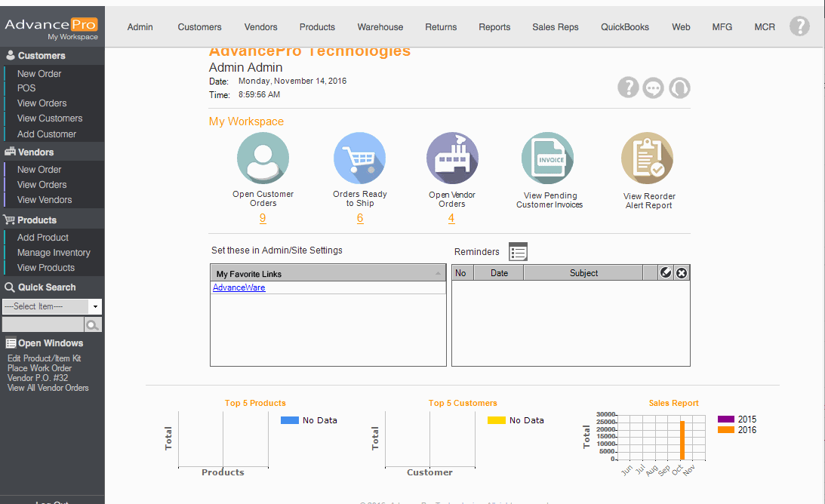This screenshot has height=504, width=825.
Task: Open the Orders Ready to Ship cart icon
Action: pos(359,158)
